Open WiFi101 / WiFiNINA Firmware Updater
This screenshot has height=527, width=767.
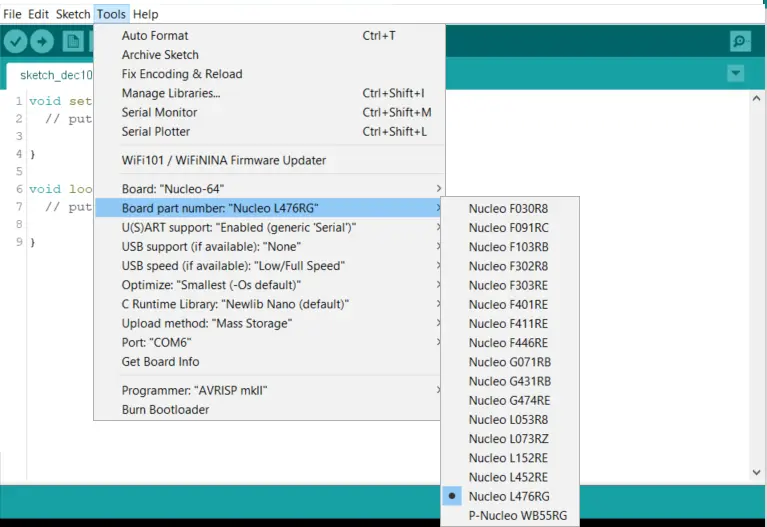(223, 160)
